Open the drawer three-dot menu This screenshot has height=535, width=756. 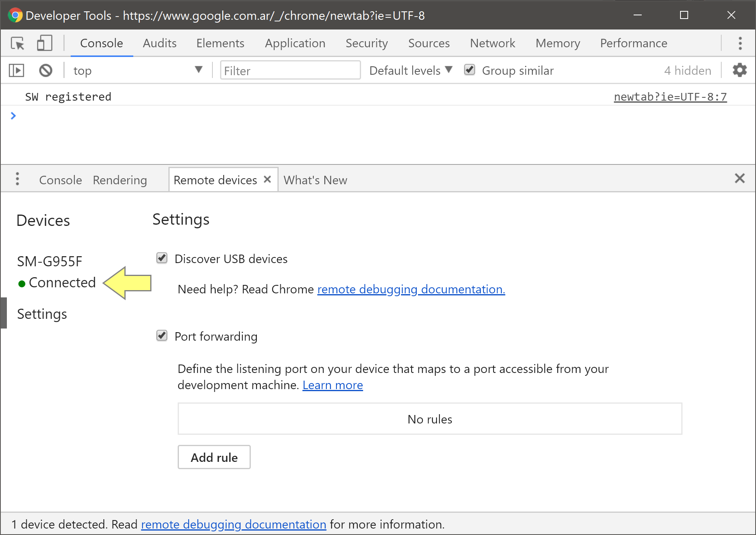coord(17,179)
